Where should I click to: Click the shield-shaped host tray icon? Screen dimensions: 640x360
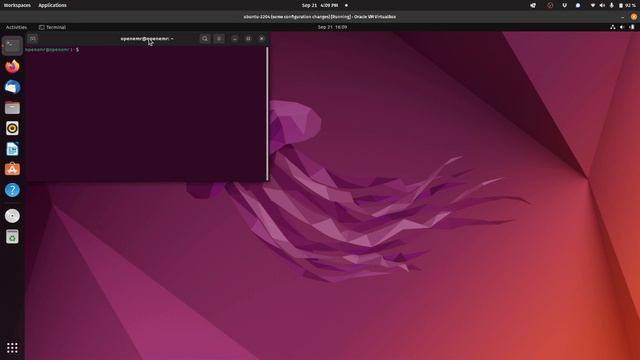[x=564, y=5]
